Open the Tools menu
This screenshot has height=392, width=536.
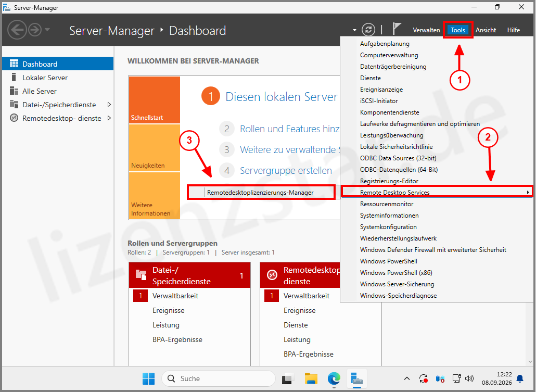458,30
